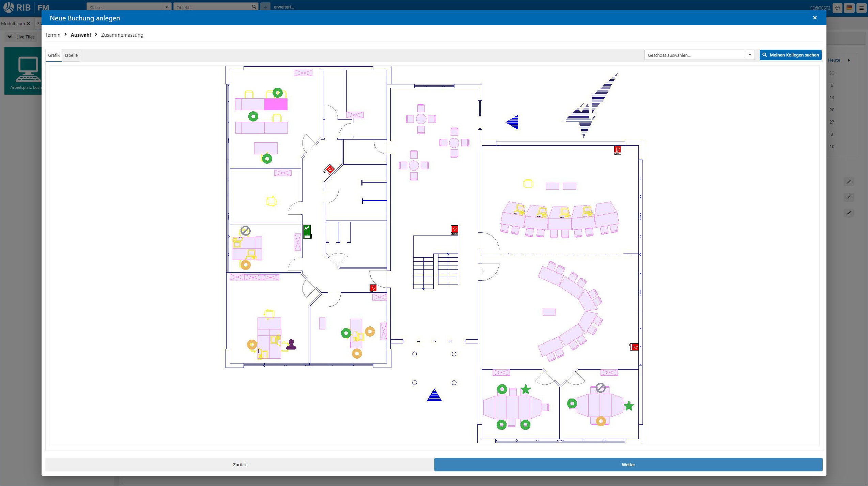
Task: Open the hamburger menu in the top right
Action: click(x=862, y=8)
